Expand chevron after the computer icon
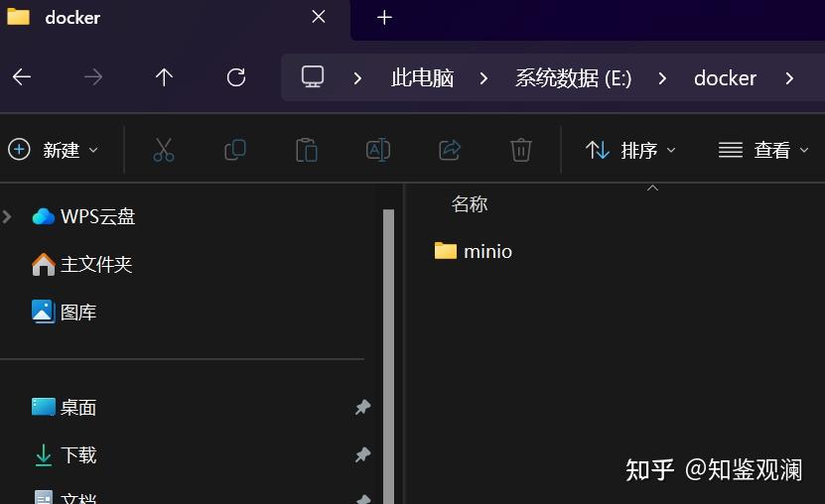This screenshot has height=504, width=825. (x=357, y=78)
